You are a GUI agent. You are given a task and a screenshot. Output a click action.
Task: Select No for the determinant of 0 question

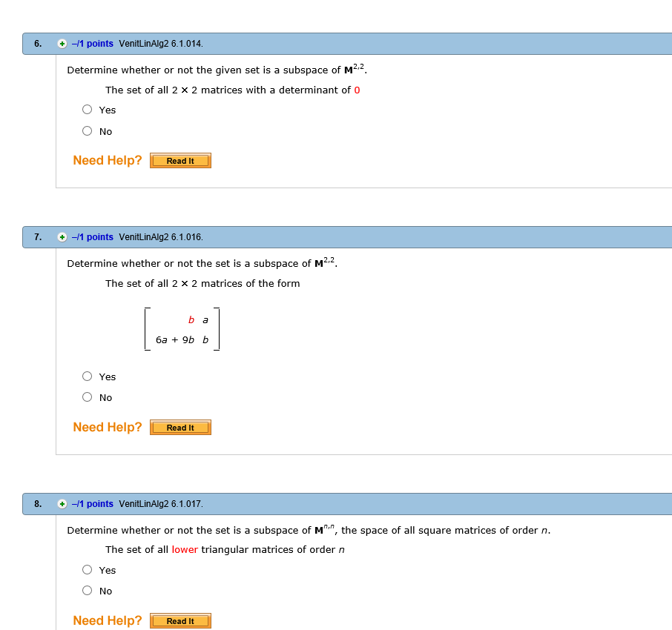[x=87, y=130]
